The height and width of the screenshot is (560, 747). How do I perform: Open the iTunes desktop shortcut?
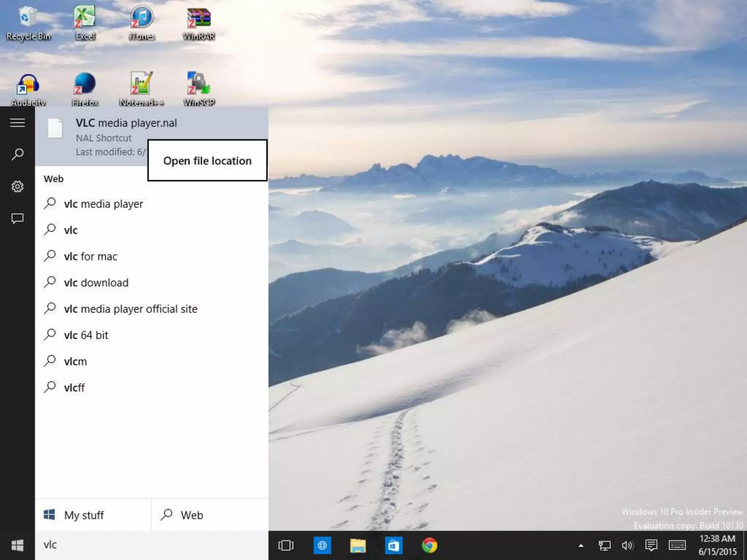pyautogui.click(x=142, y=23)
